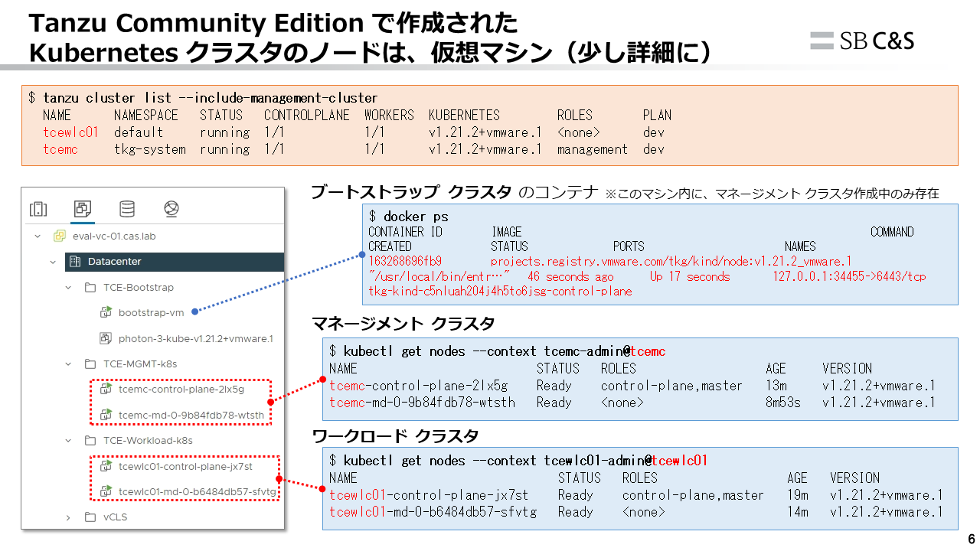
Task: Collapse the Datacenter tree node
Action: [53, 262]
